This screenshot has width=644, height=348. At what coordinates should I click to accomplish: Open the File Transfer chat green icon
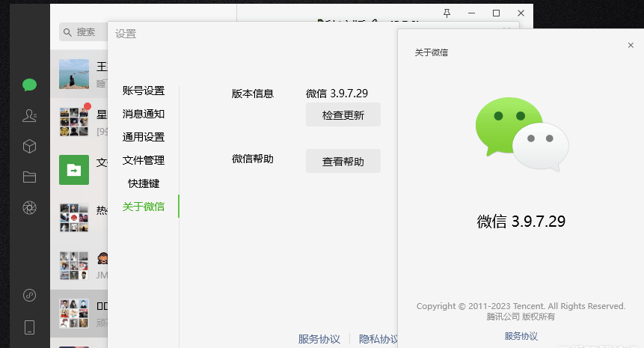[74, 170]
